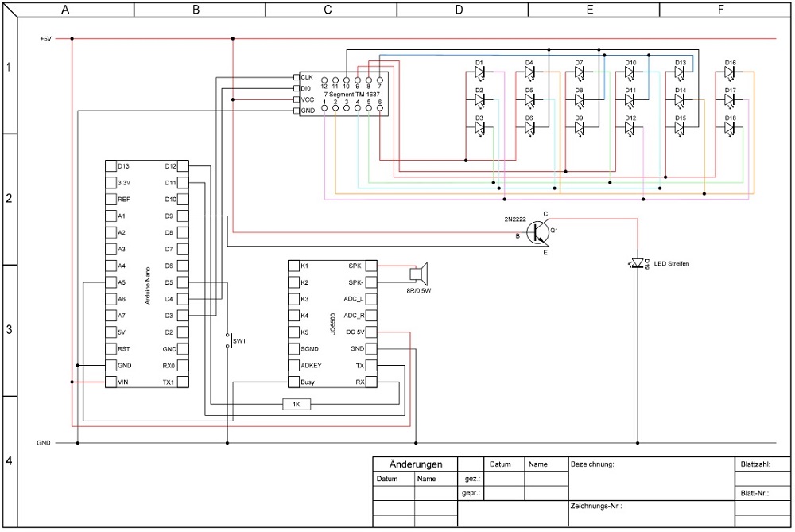Click the 1K resistor box
Screen dimensions: 795x532
(x=297, y=405)
